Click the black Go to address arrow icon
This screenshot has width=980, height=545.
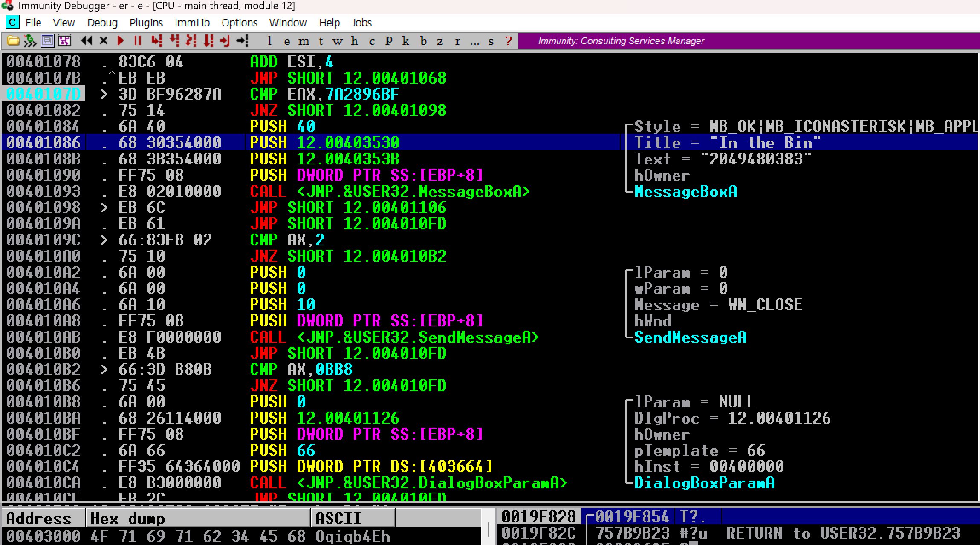(x=242, y=41)
